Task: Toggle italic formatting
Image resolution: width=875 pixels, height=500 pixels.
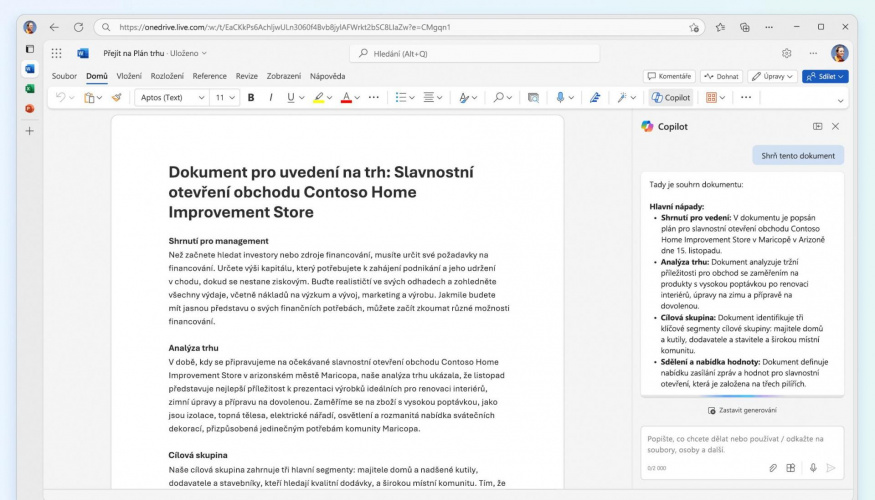Action: pyautogui.click(x=271, y=98)
